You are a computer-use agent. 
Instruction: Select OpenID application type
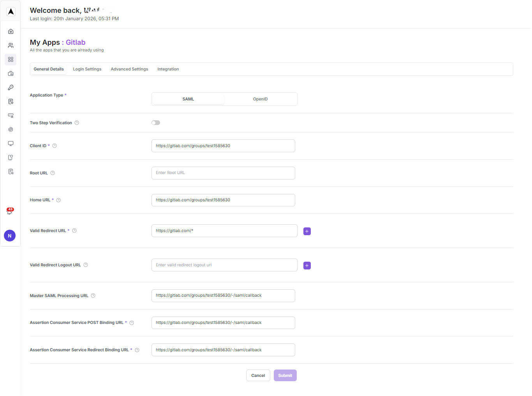pyautogui.click(x=260, y=99)
